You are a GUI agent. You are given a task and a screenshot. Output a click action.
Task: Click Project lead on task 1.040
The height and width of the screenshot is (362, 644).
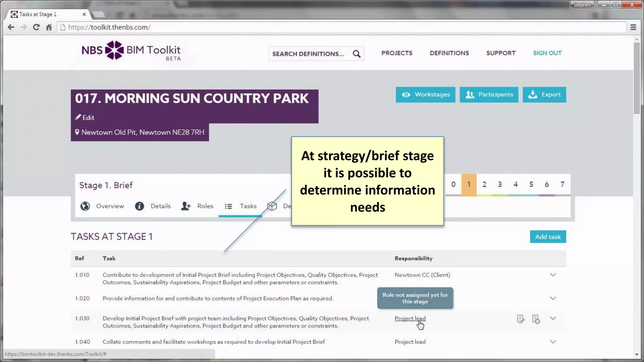coord(410,342)
